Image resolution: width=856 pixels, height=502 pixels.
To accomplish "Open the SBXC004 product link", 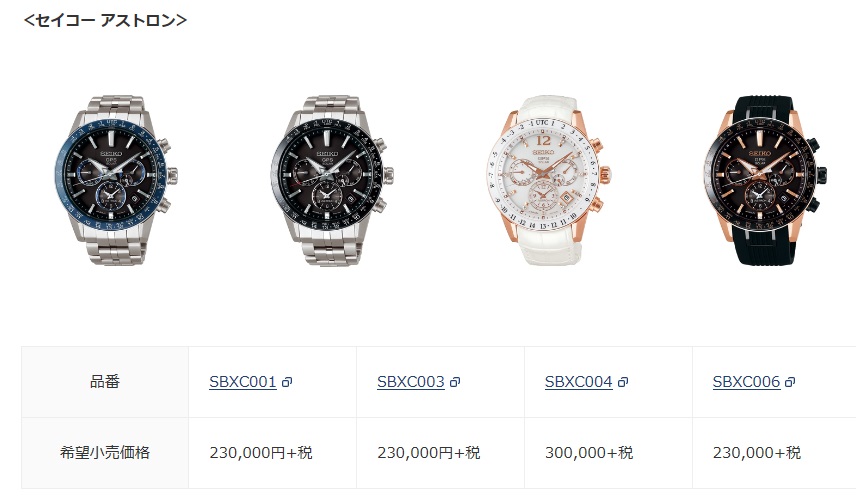I will click(579, 382).
